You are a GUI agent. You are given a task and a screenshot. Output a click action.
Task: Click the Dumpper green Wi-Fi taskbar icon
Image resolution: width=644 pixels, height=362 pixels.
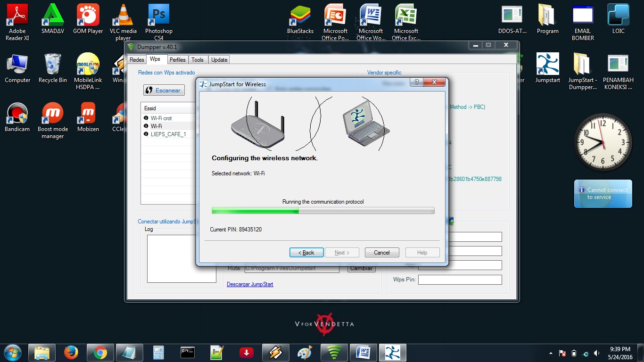[x=334, y=352]
